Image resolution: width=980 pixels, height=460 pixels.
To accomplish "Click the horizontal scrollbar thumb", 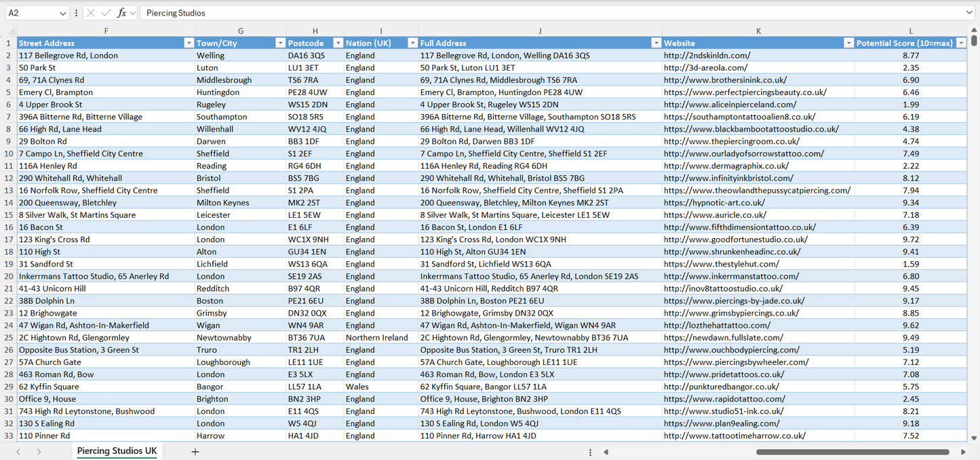I will 852,452.
